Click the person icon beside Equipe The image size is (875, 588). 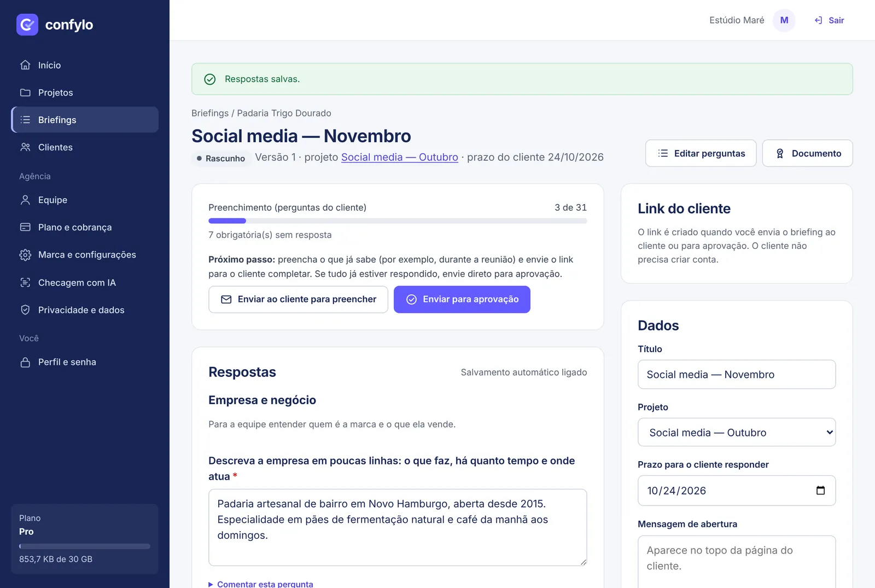point(25,200)
